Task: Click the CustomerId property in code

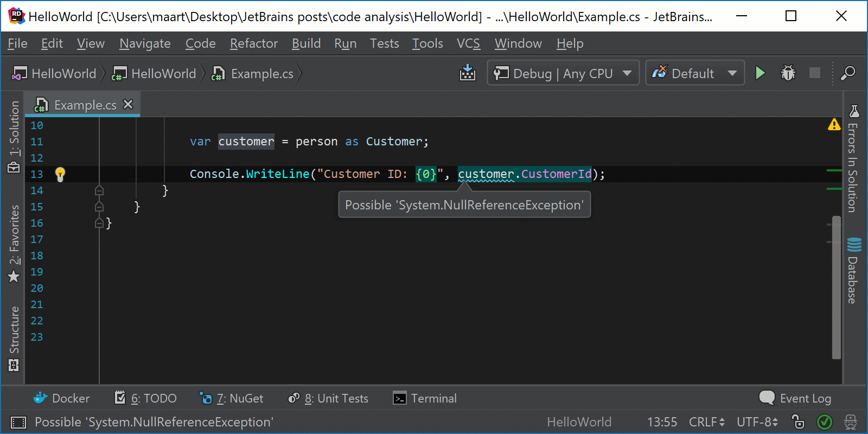Action: [x=557, y=174]
